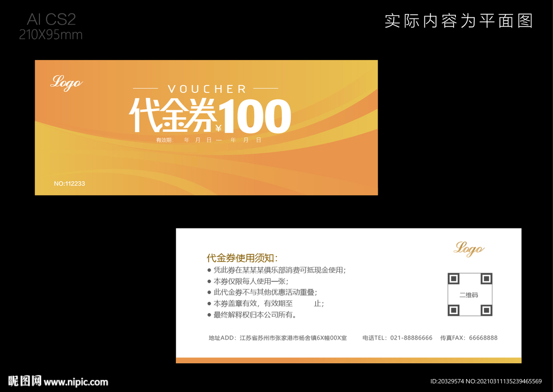Click the white Logo on orange voucher
Image resolution: width=553 pixels, height=392 pixels.
(66, 83)
